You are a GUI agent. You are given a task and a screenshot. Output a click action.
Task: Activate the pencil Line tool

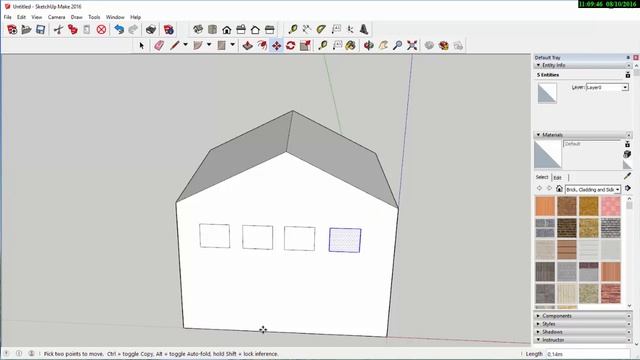pyautogui.click(x=175, y=46)
